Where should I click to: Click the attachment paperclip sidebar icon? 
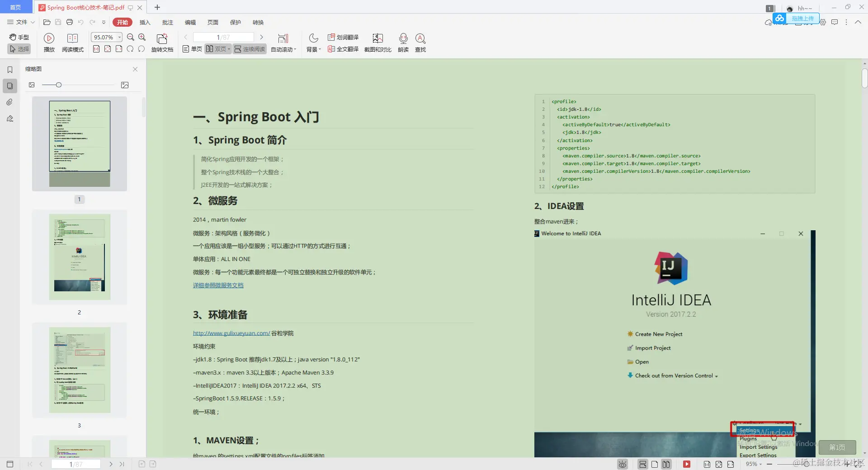[x=10, y=102]
